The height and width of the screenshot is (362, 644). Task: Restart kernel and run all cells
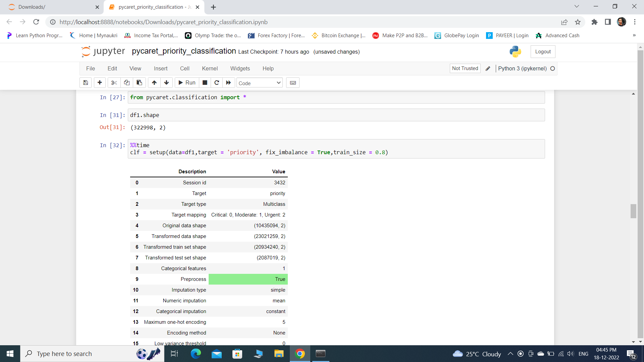228,82
